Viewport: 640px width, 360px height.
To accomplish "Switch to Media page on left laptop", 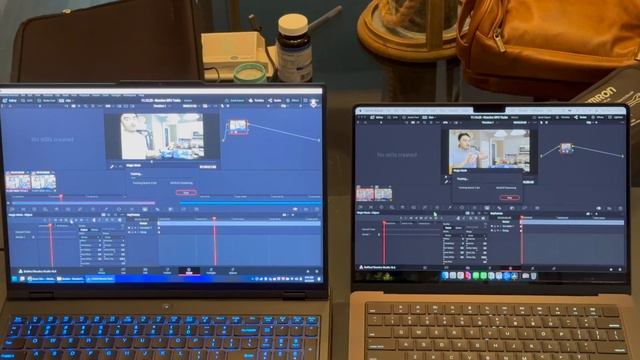I will pyautogui.click(x=101, y=271).
